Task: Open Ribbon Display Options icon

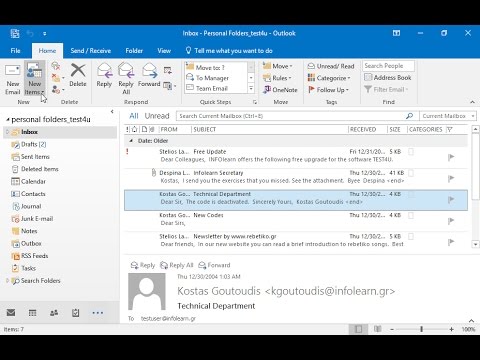Action: coord(396,33)
